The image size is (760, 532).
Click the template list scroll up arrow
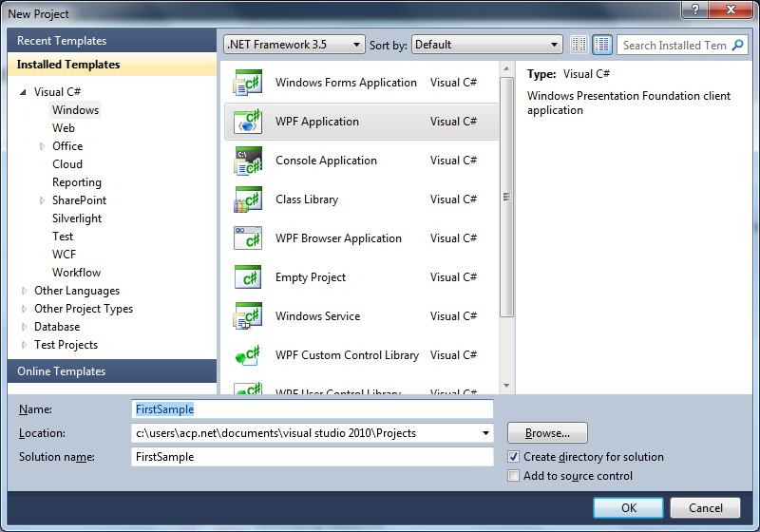[506, 68]
